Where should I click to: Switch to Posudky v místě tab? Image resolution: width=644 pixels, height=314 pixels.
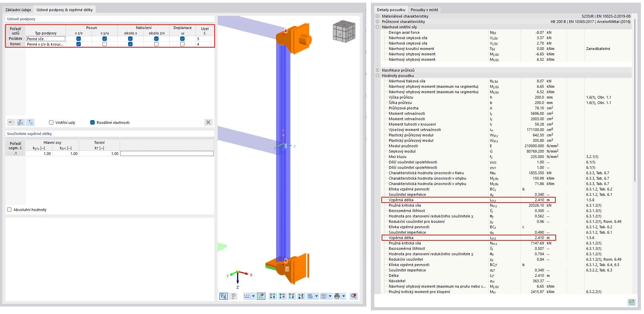pyautogui.click(x=424, y=10)
